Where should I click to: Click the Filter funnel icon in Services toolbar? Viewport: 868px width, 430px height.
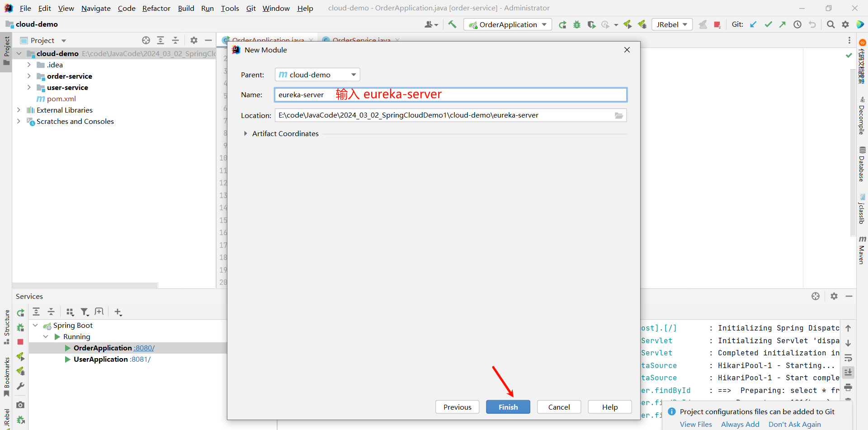click(x=85, y=312)
